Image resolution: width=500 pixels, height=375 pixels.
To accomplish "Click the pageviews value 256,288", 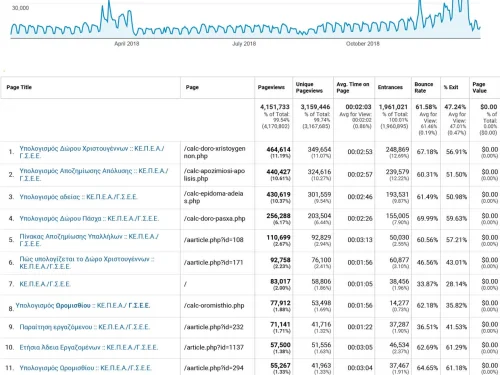I will (278, 216).
